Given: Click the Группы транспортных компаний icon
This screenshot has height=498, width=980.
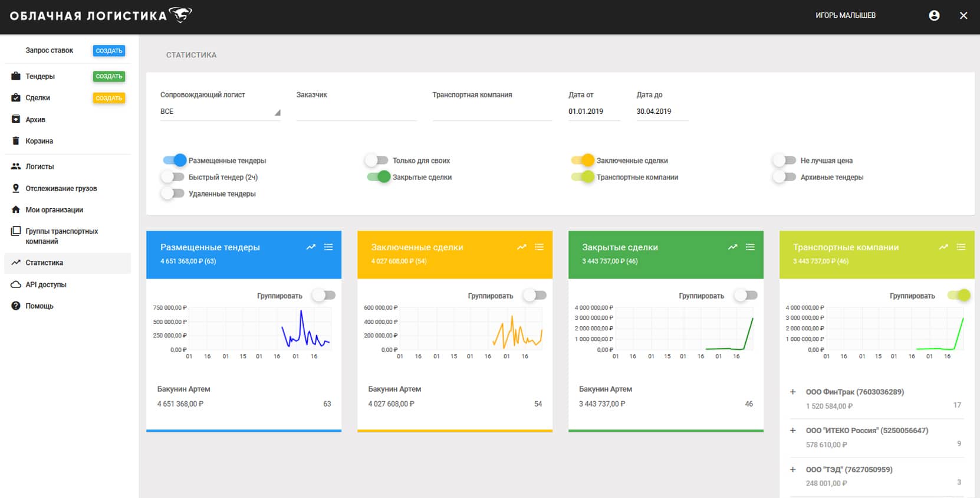Looking at the screenshot, I should point(16,231).
